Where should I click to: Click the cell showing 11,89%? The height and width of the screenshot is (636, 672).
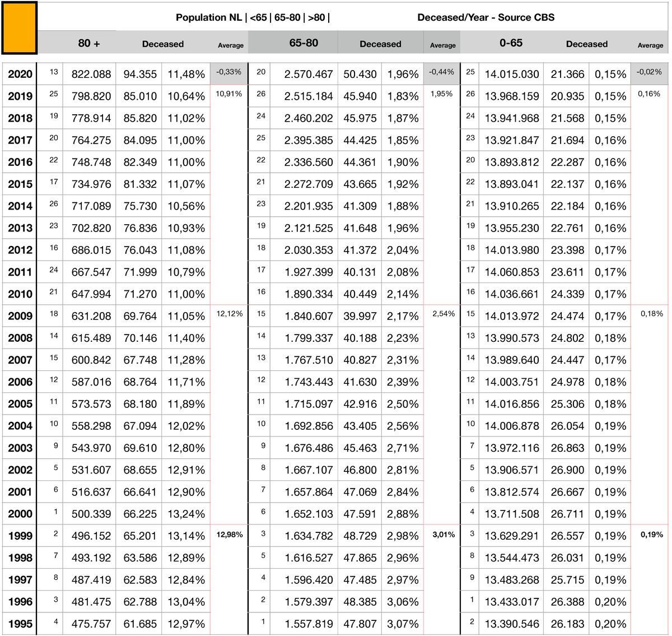186,403
